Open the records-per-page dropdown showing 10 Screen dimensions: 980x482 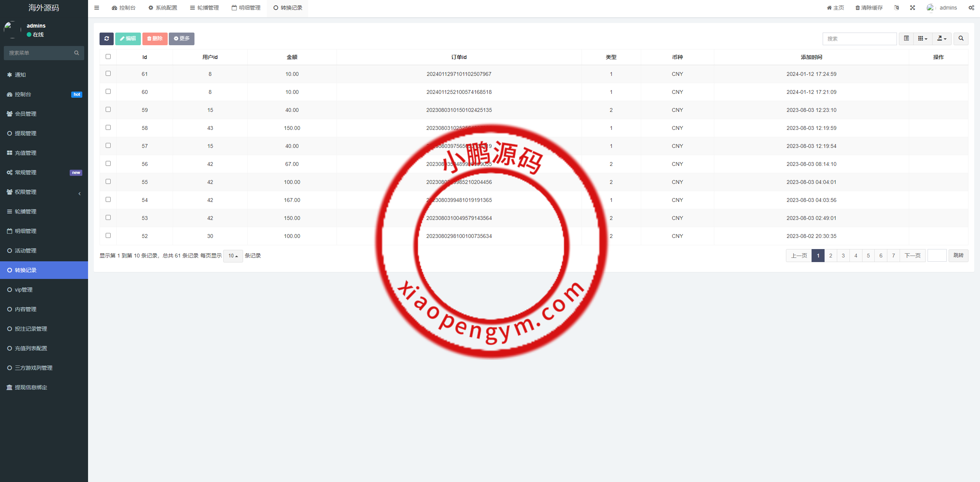click(x=233, y=256)
